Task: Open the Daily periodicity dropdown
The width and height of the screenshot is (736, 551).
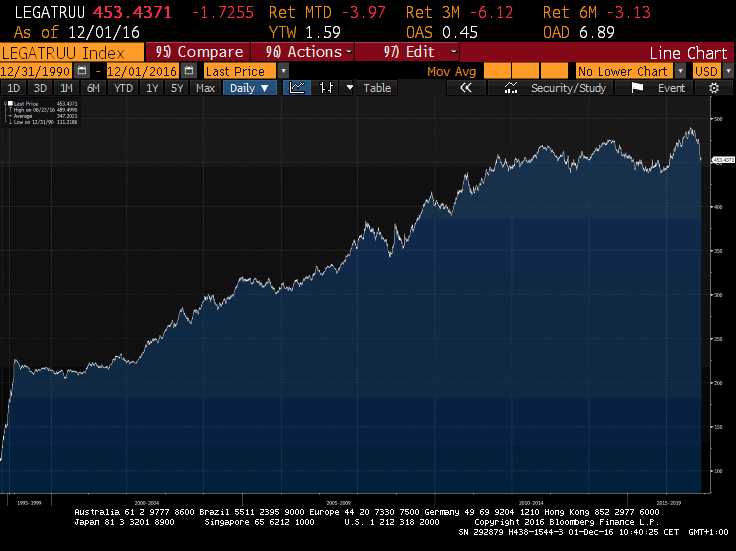Action: tap(250, 88)
